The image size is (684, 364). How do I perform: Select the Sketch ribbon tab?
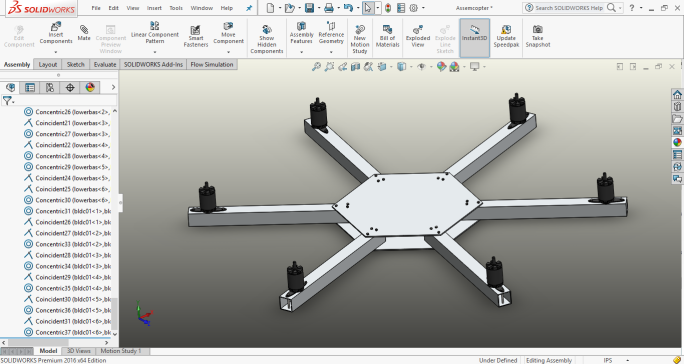coord(75,64)
